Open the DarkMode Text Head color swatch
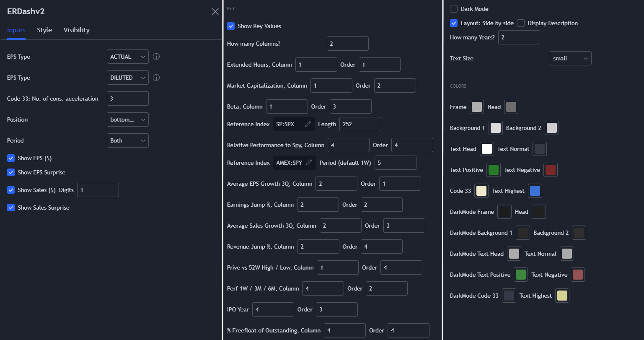Viewport: 644px width, 340px height. coord(514,254)
